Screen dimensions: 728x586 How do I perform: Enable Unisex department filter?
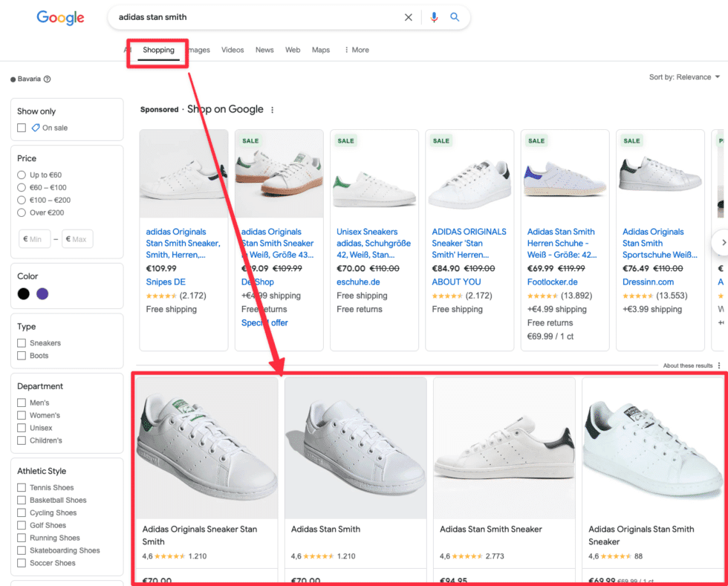[22, 428]
